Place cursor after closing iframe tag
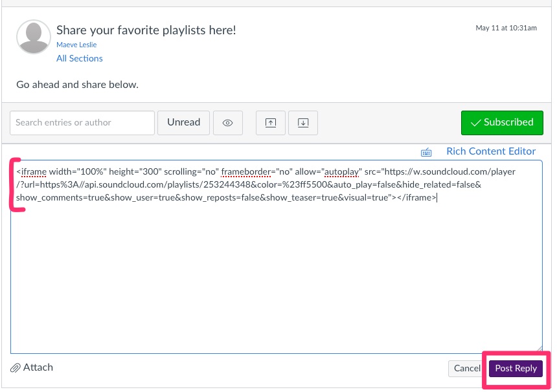557x392 pixels. 438,198
